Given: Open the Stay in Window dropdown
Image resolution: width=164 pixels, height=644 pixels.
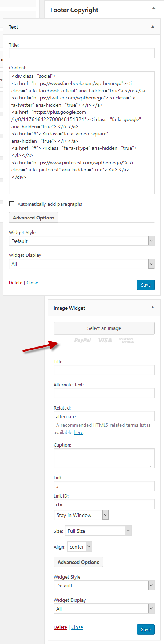Looking at the screenshot, I should [x=81, y=515].
